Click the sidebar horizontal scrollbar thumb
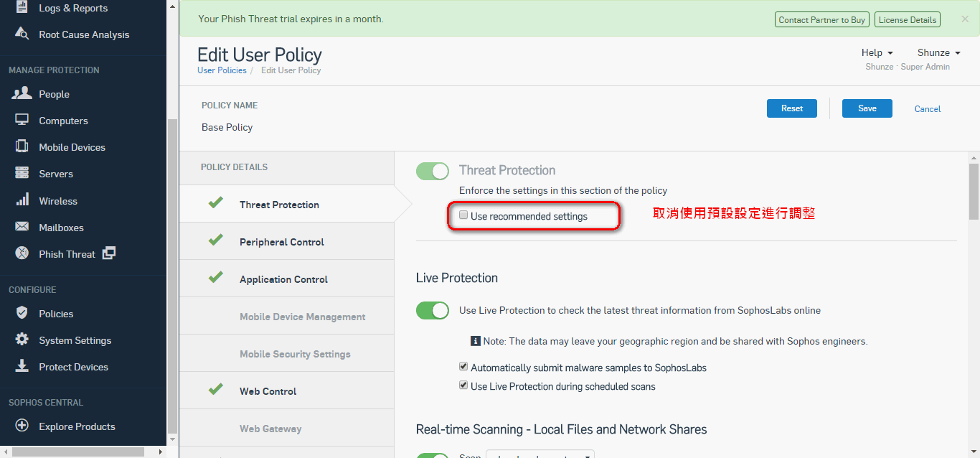The width and height of the screenshot is (980, 458). point(78,452)
